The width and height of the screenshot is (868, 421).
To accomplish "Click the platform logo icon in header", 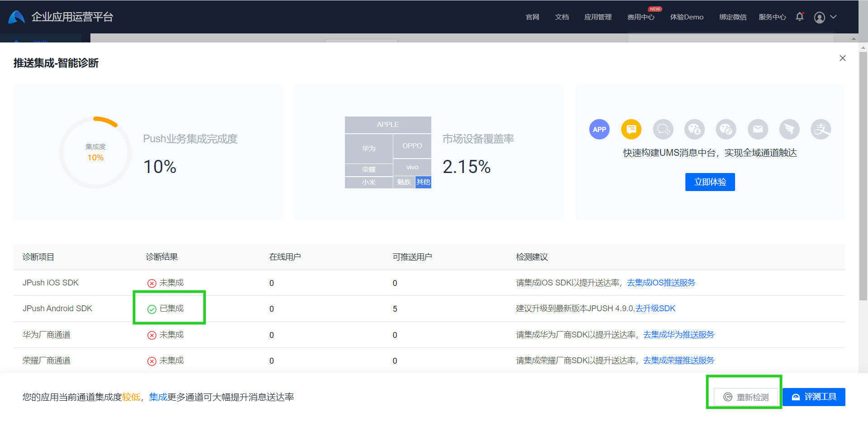I will click(x=16, y=17).
